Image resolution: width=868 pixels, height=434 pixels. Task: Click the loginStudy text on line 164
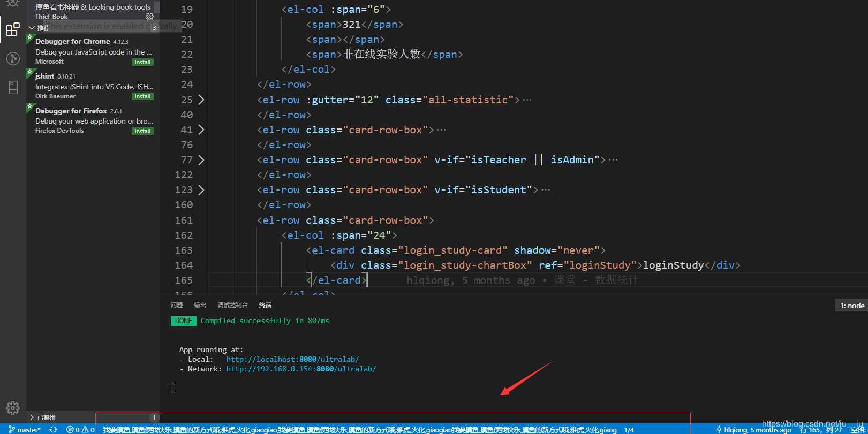pyautogui.click(x=674, y=265)
